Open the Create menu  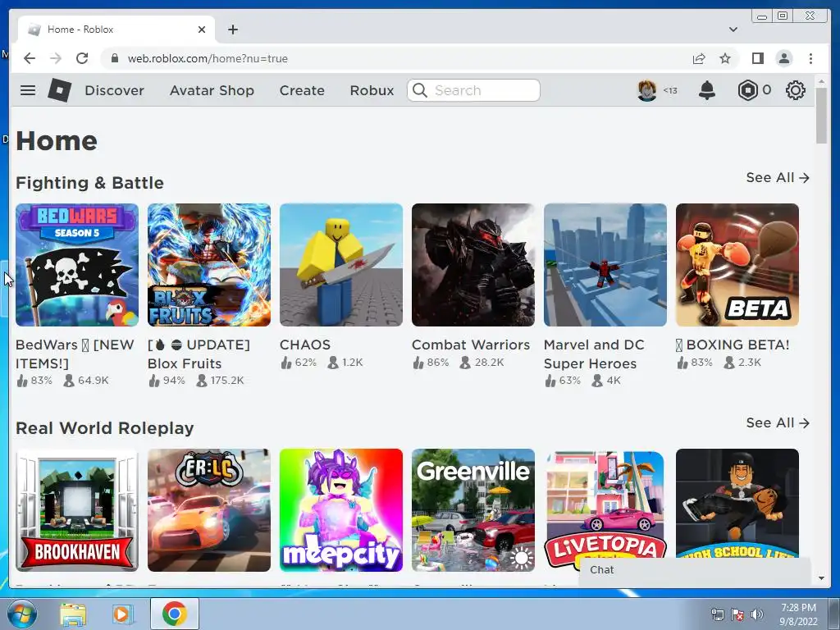(x=302, y=90)
